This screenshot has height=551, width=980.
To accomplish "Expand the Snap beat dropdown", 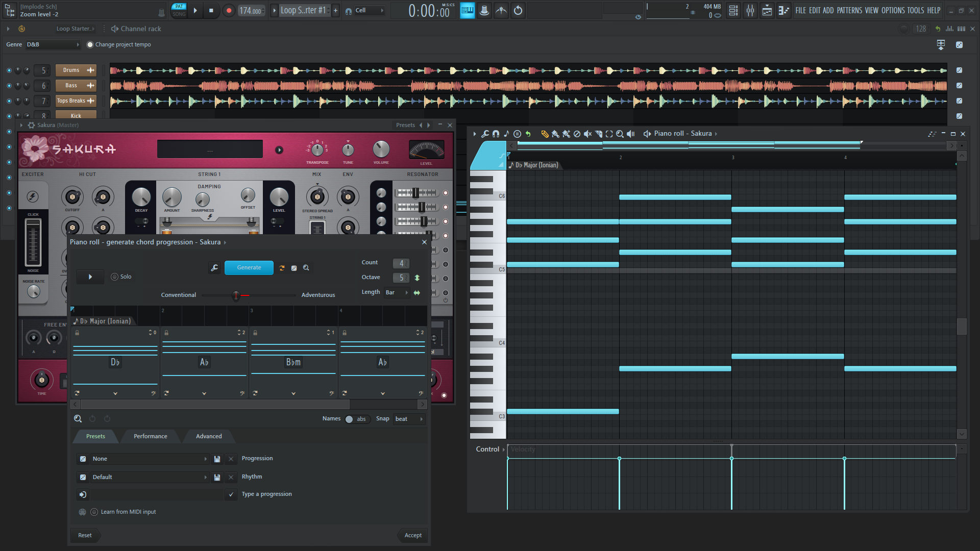I will 409,419.
